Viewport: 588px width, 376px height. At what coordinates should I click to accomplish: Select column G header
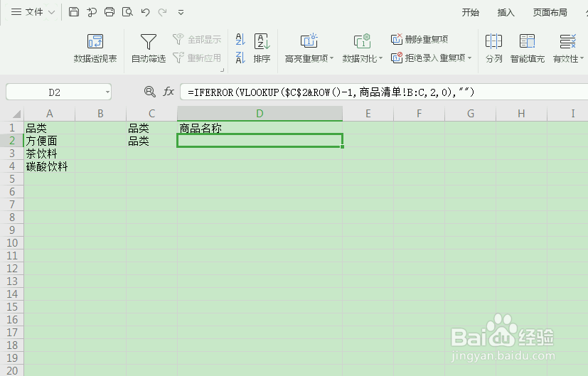470,114
